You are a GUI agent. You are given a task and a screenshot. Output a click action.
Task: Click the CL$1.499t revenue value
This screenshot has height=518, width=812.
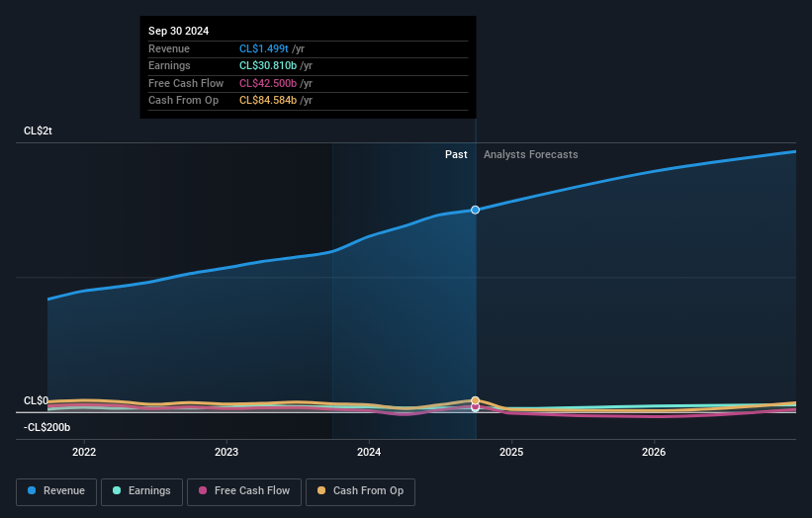264,48
